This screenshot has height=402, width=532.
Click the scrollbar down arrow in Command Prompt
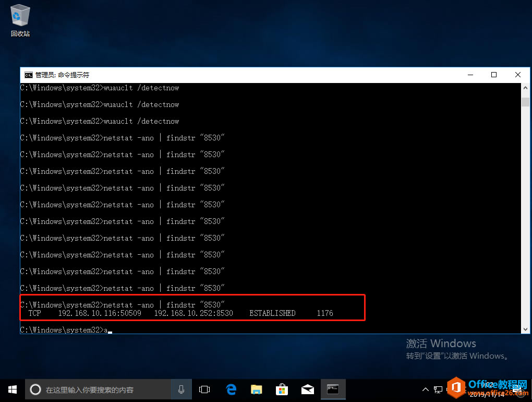tap(525, 329)
